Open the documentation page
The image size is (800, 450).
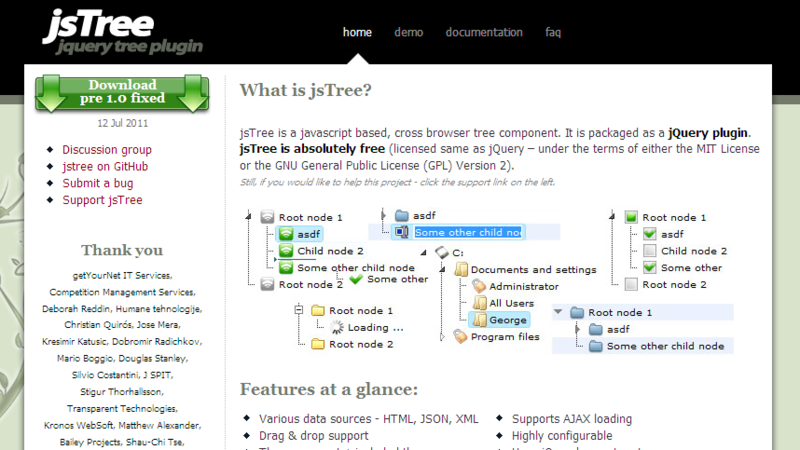[x=484, y=32]
